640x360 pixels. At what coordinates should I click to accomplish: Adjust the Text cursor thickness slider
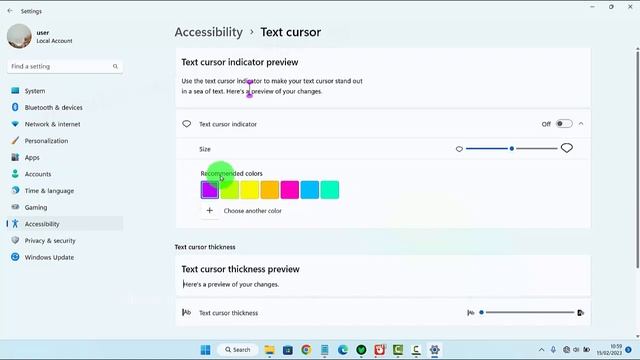coord(527,313)
